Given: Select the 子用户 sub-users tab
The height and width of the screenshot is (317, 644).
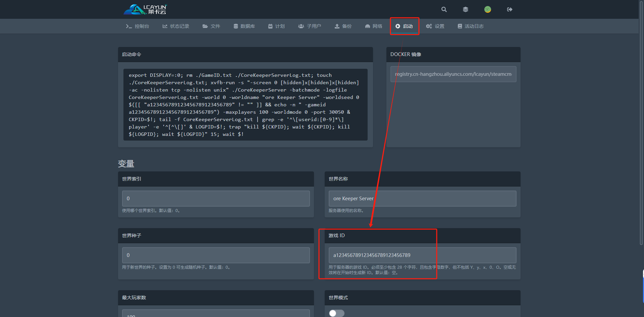Looking at the screenshot, I should [310, 26].
